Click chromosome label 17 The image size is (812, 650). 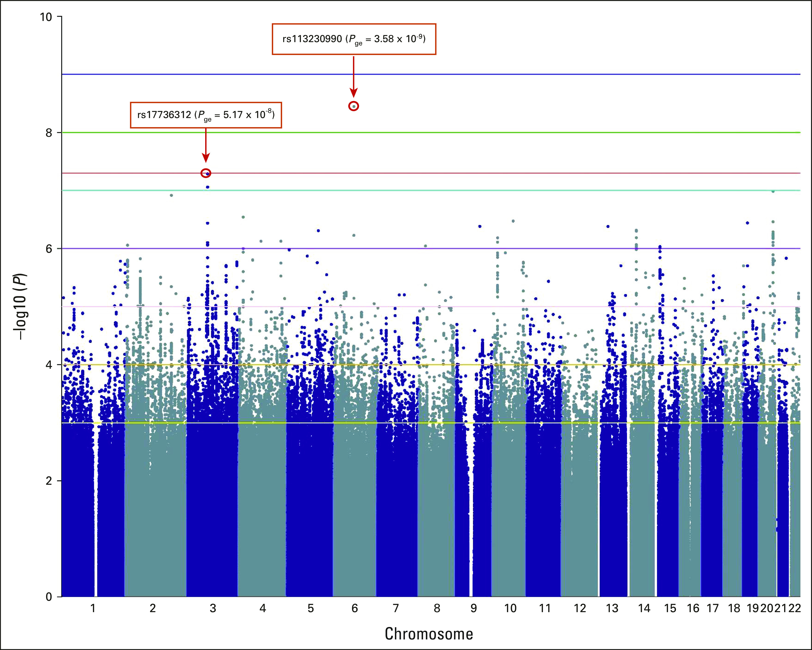[713, 608]
